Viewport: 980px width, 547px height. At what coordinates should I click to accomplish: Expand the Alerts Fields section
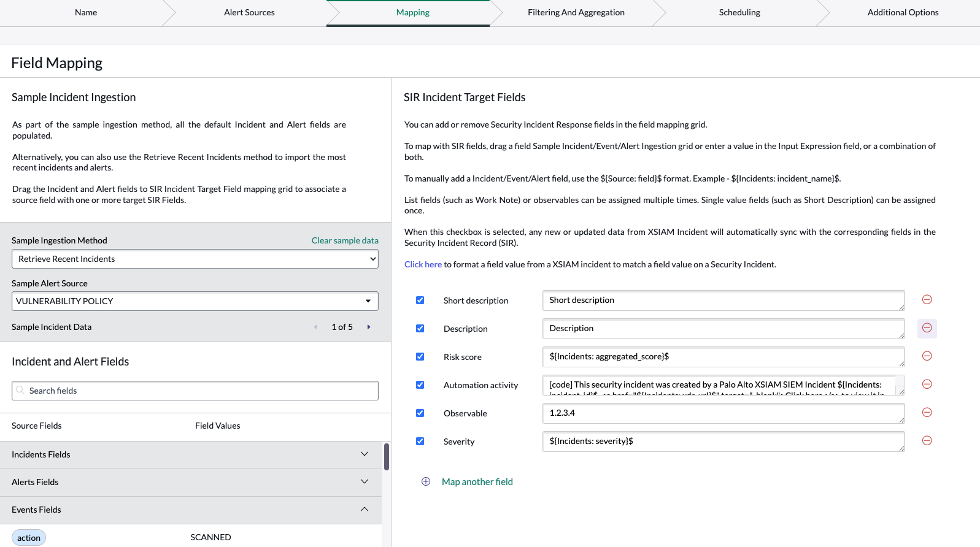[x=191, y=482]
